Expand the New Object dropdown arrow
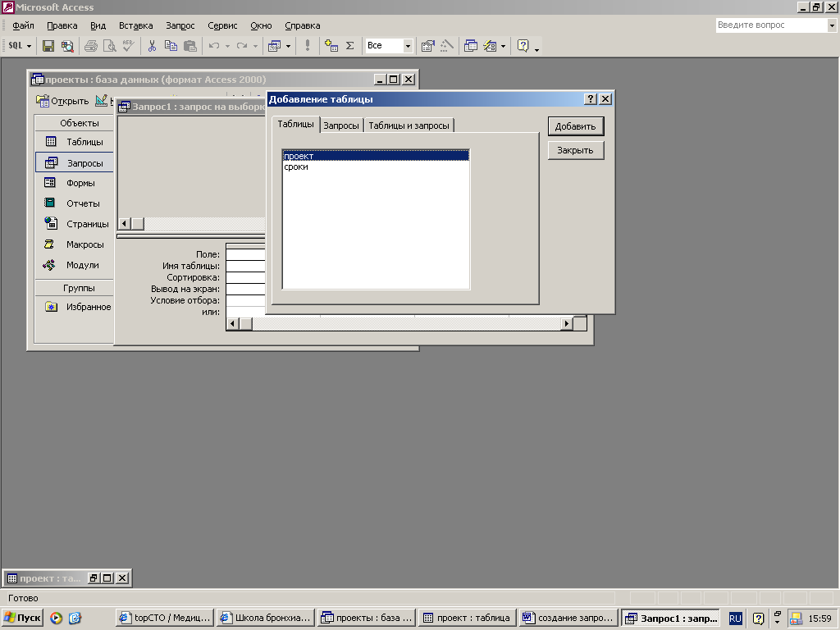Image resolution: width=840 pixels, height=630 pixels. pyautogui.click(x=503, y=46)
